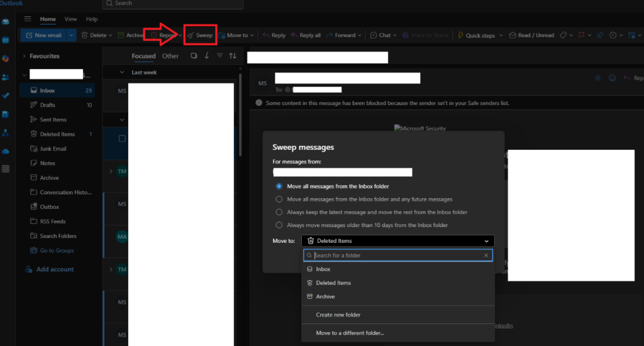This screenshot has height=346, width=644.
Task: Toggle the hamburger navigation pane button
Action: [28, 19]
